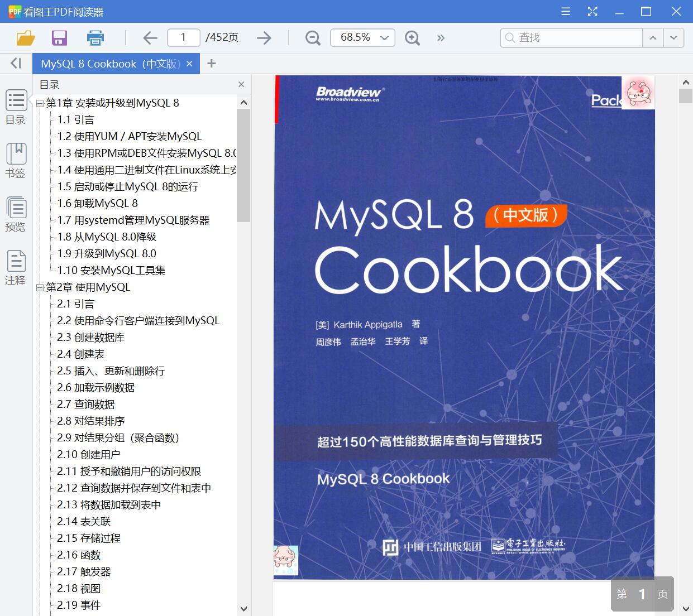Collapse the 第2章 chapter tree node
The image size is (693, 616).
click(39, 287)
